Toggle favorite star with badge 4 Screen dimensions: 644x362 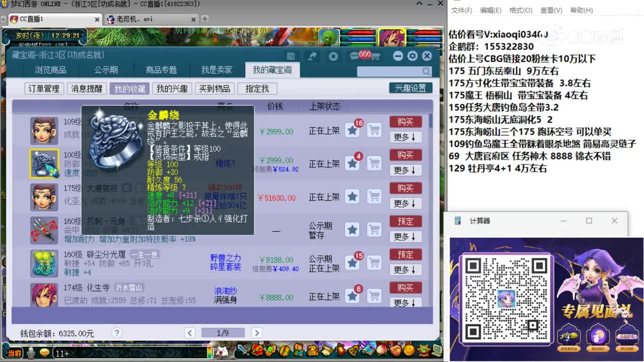click(x=352, y=163)
